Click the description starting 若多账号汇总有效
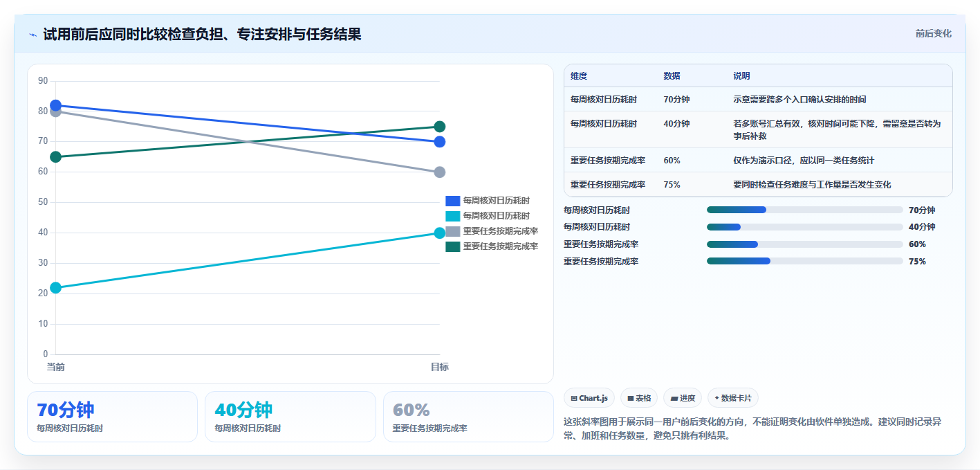The image size is (980, 470). [837, 129]
